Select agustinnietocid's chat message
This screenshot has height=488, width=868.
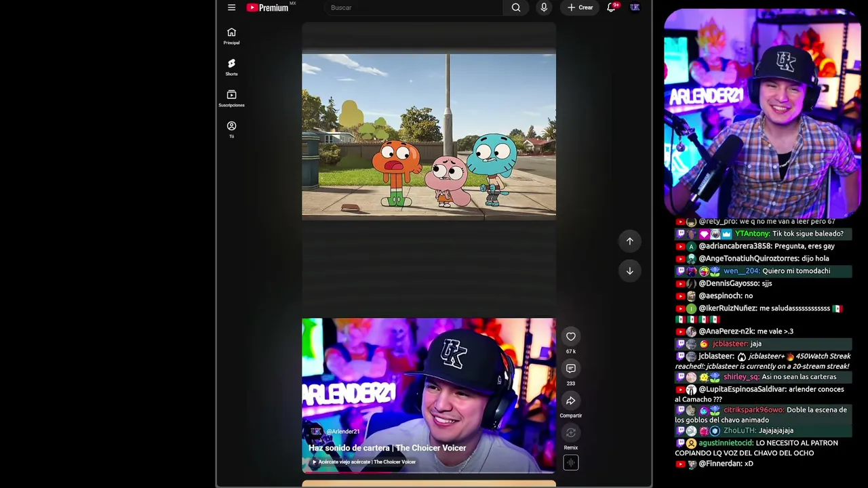(757, 448)
